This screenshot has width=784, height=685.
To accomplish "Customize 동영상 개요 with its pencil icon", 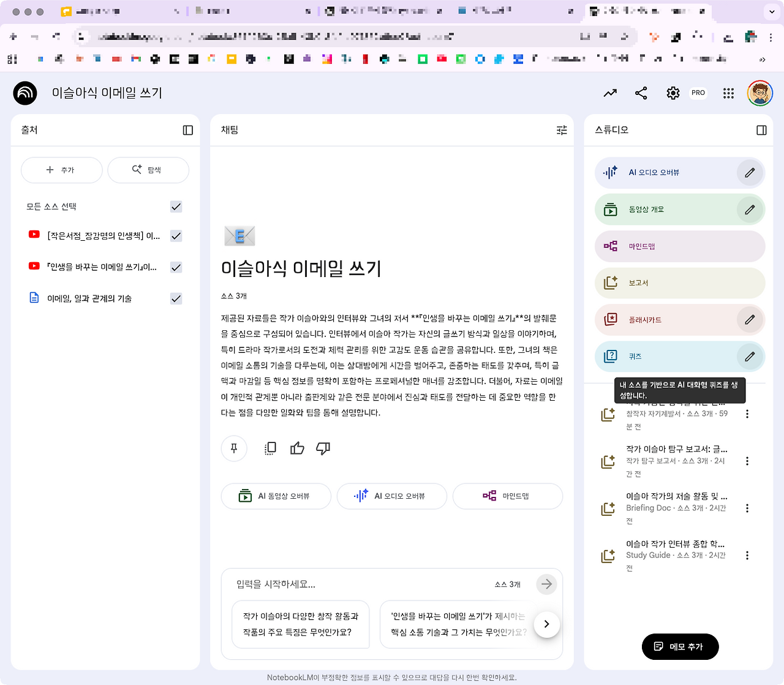I will click(750, 210).
